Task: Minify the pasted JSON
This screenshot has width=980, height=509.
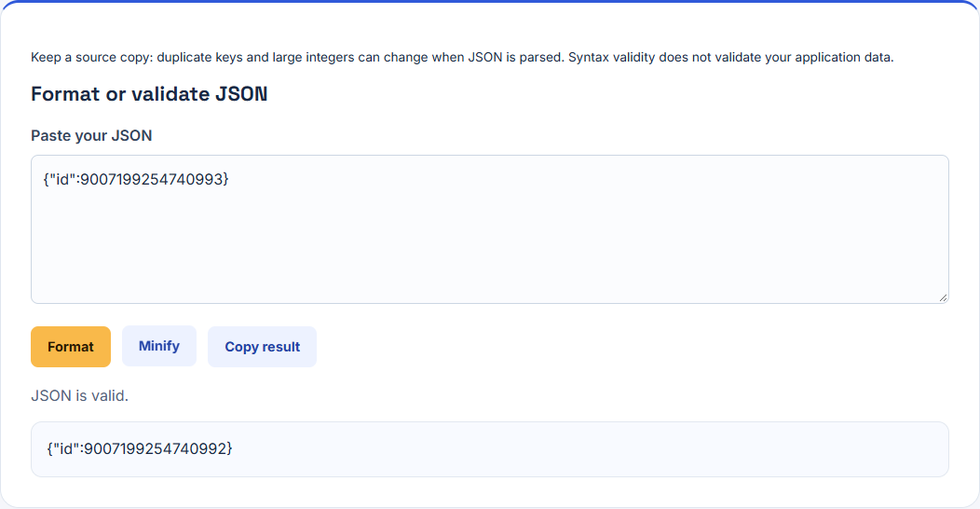Action: tap(158, 346)
